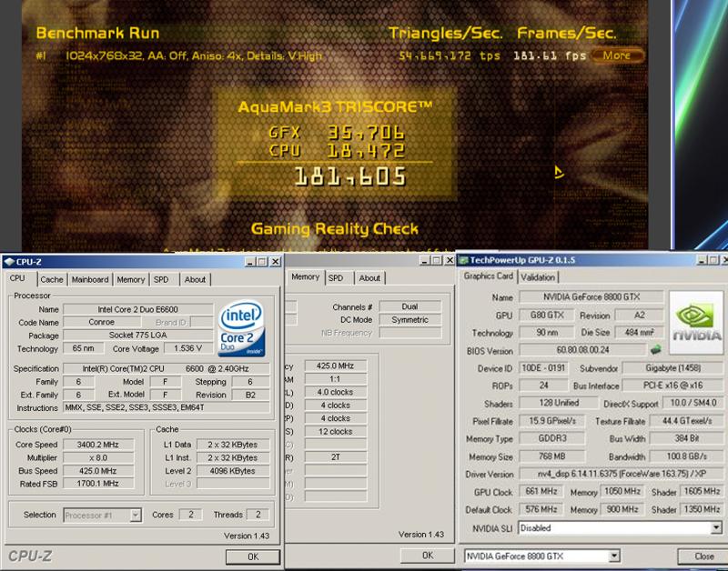
Task: Open the Validation tab in GPU-Z
Action: pyautogui.click(x=538, y=277)
